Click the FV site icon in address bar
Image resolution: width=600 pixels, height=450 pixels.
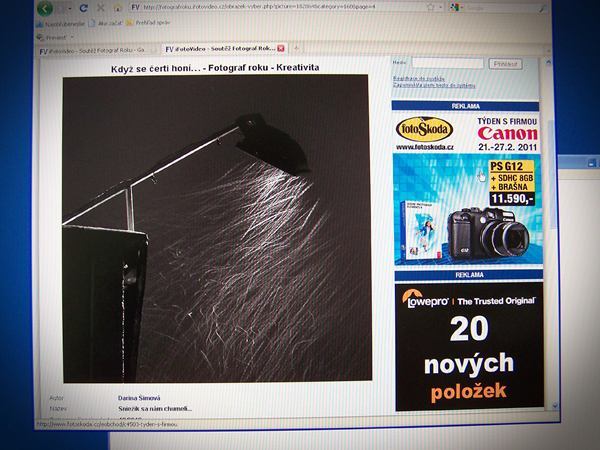pyautogui.click(x=135, y=7)
